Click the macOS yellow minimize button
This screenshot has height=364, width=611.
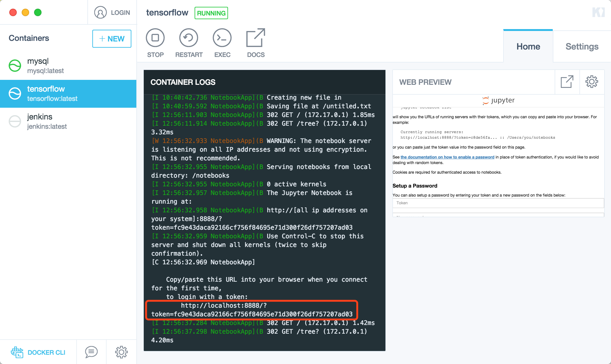pos(25,12)
